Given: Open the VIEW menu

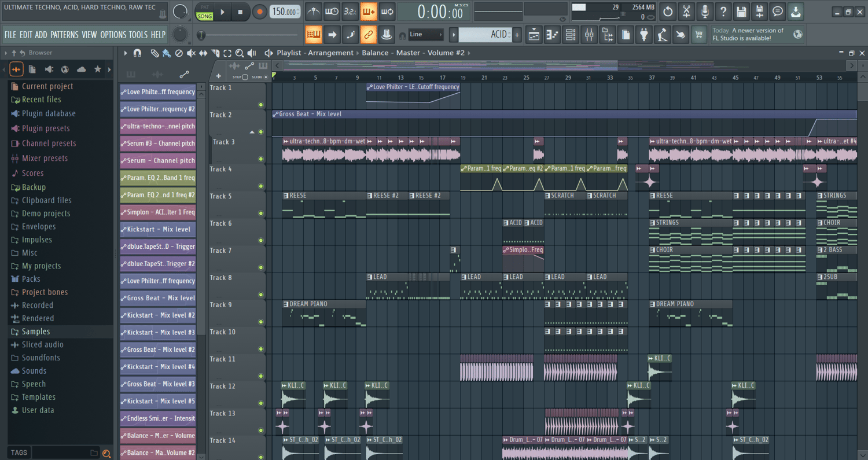Looking at the screenshot, I should point(89,35).
